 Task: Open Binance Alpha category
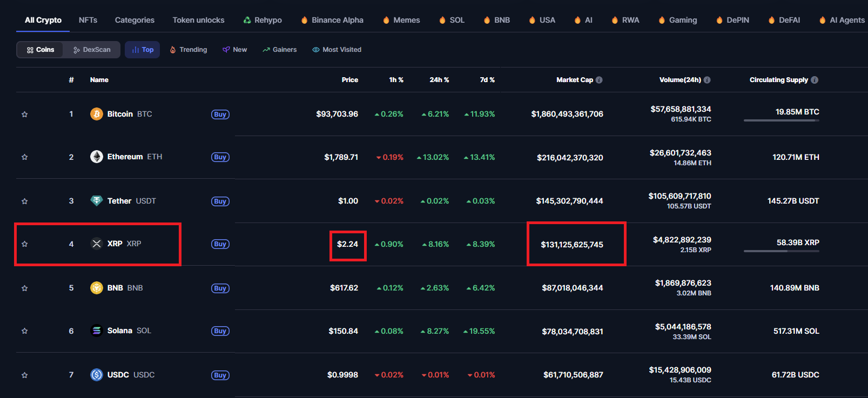(332, 20)
